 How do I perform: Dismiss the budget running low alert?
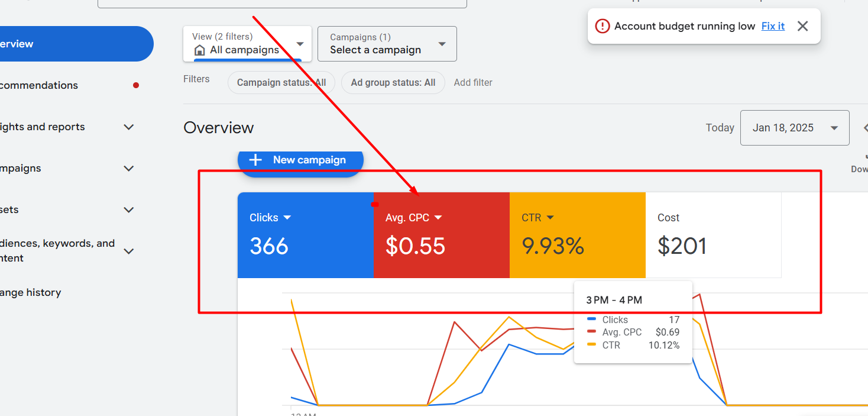802,26
